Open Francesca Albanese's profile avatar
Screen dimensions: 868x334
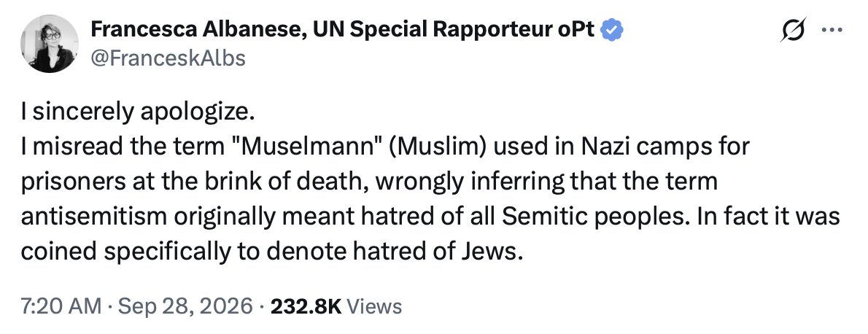(50, 43)
